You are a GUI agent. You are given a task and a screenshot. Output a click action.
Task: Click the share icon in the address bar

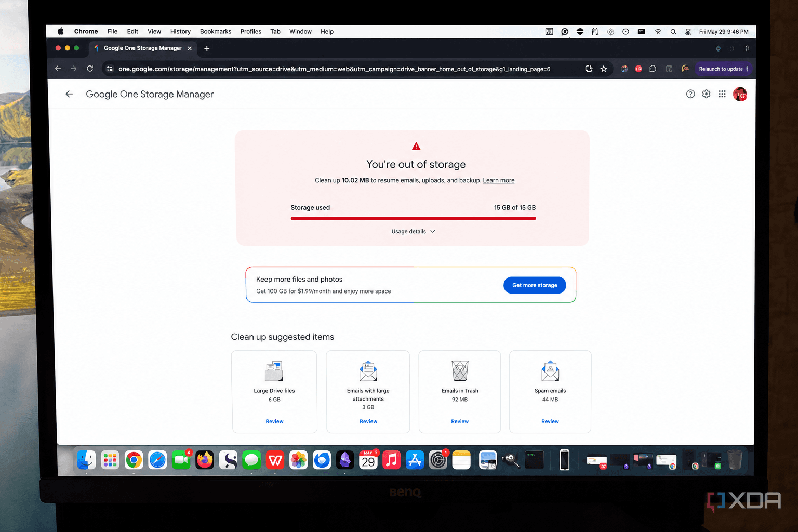point(589,69)
